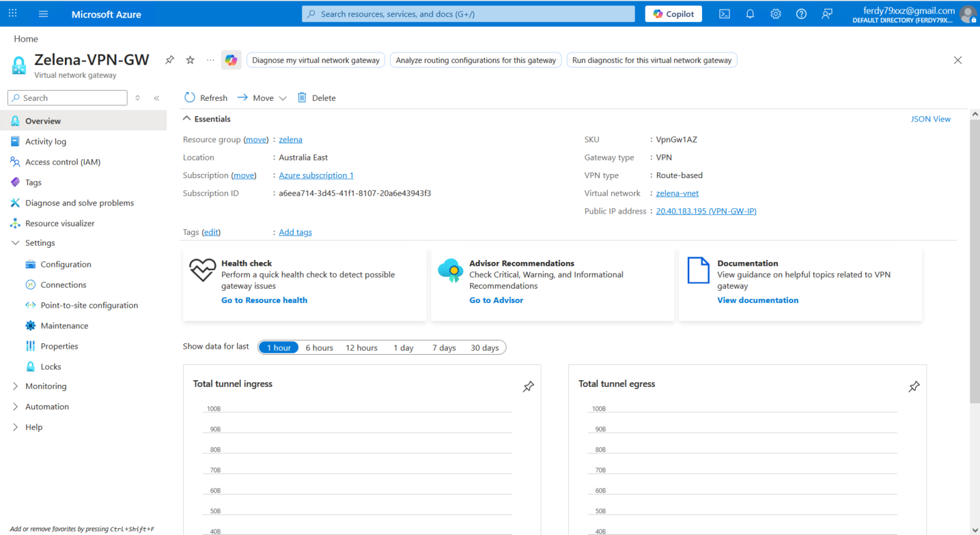Pin Total tunnel ingress chart
This screenshot has height=535, width=980.
click(528, 387)
